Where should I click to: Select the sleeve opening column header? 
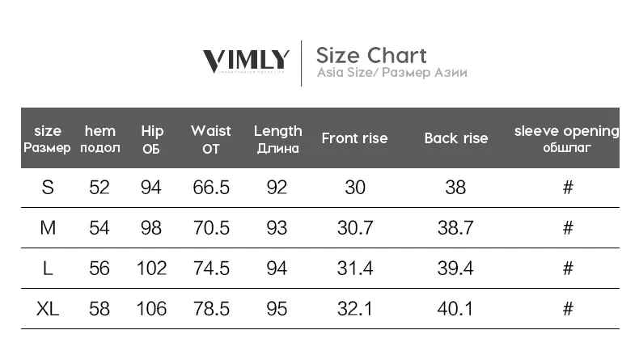tap(567, 139)
